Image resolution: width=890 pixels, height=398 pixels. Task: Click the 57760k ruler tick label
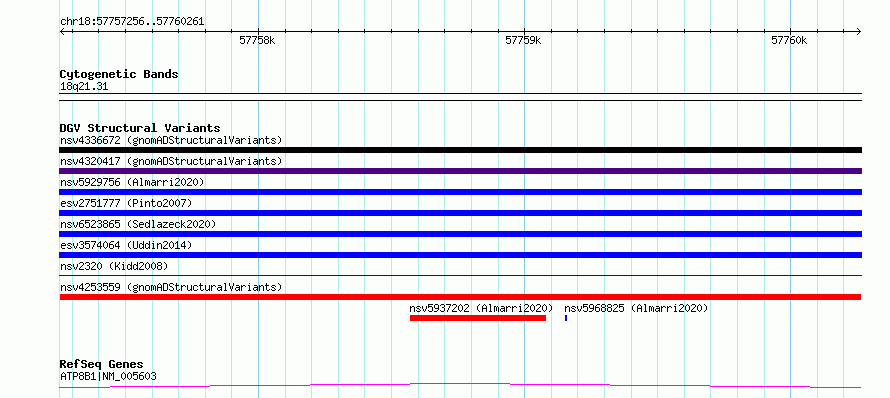point(789,41)
